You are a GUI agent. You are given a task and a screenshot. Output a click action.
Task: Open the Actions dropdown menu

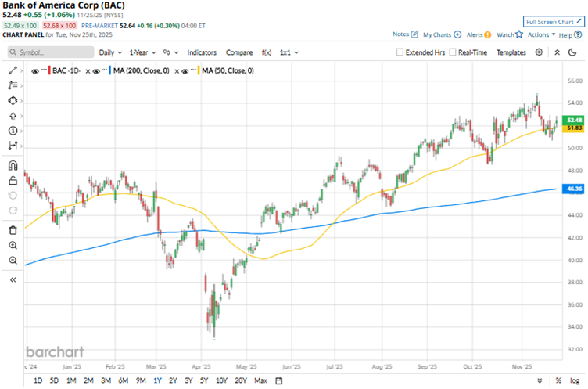(541, 35)
